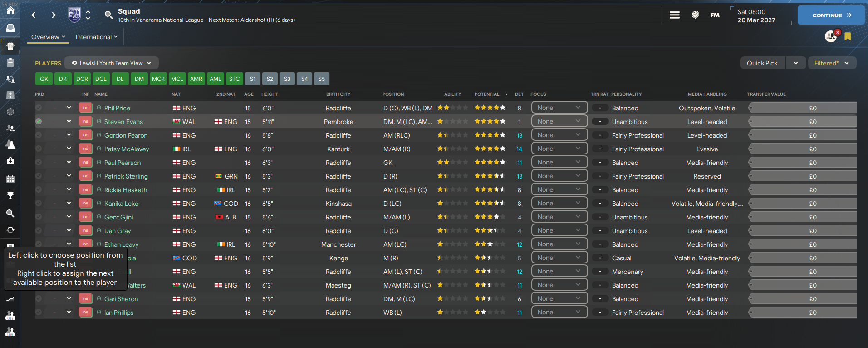Open the FM menu logo
The image size is (868, 348).
pyautogui.click(x=715, y=15)
